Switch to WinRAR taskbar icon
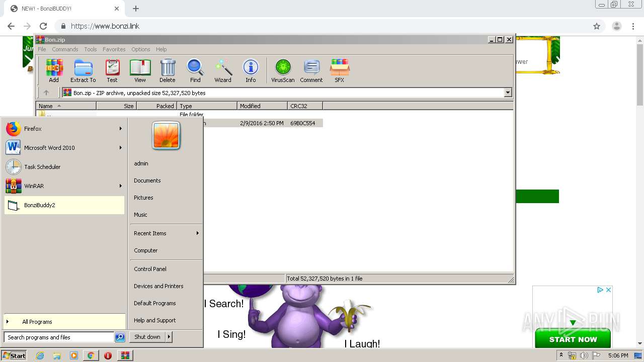The width and height of the screenshot is (644, 362). click(x=125, y=355)
